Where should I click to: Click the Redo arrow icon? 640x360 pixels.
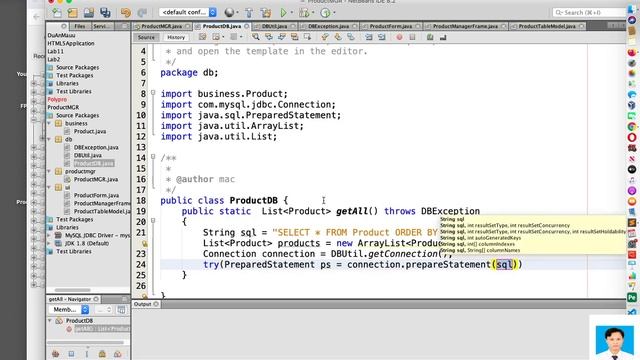click(142, 13)
